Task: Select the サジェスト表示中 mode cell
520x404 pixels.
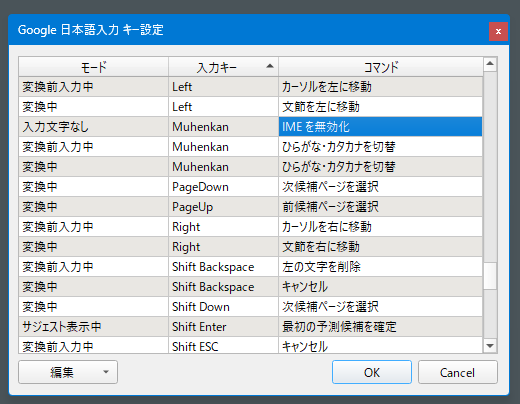Action: point(94,327)
